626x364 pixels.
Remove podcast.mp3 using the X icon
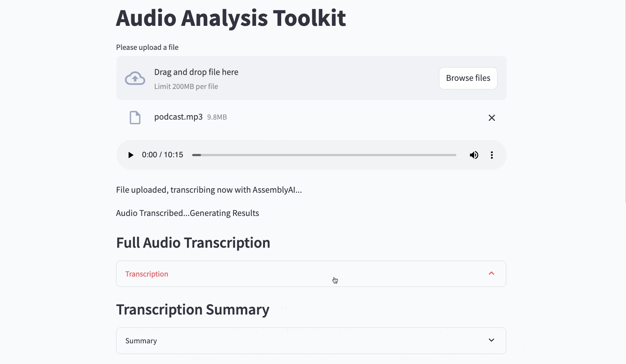[491, 117]
